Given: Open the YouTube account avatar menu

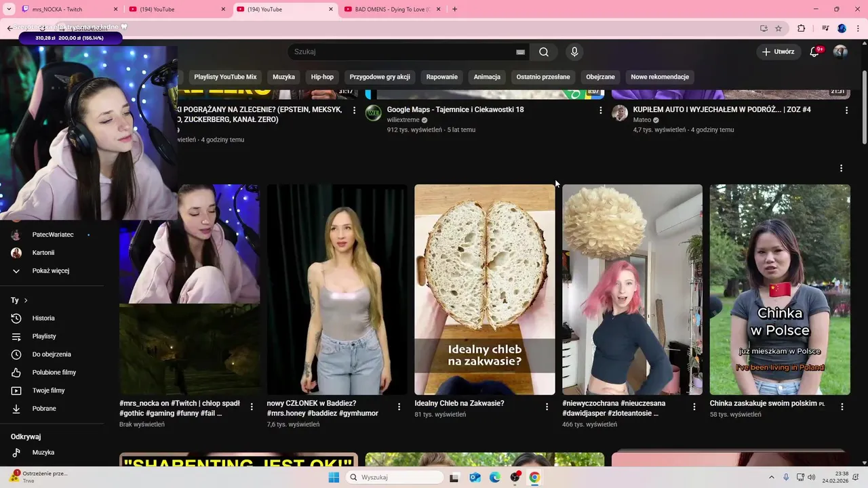Looking at the screenshot, I should point(840,52).
